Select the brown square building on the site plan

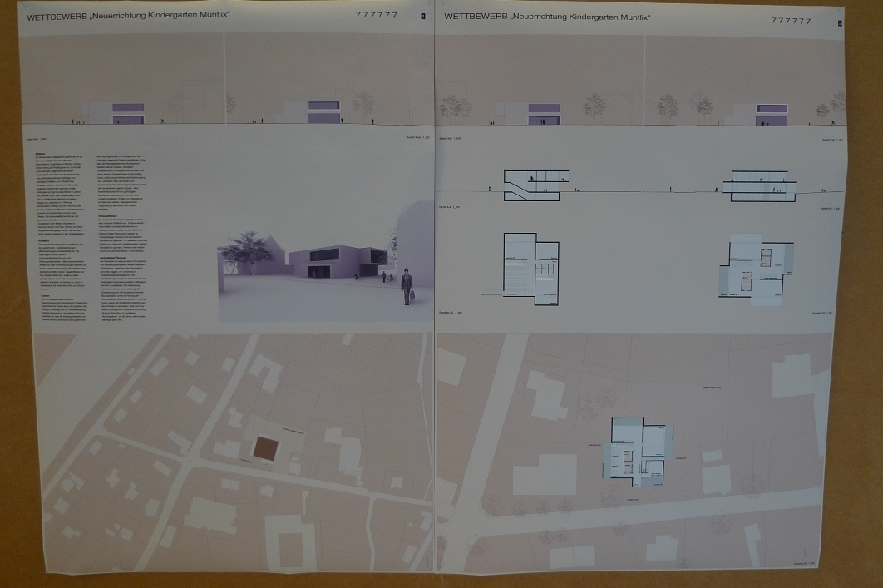(265, 447)
